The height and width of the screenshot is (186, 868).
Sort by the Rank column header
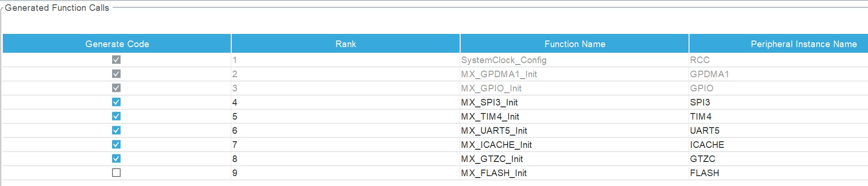tap(346, 44)
